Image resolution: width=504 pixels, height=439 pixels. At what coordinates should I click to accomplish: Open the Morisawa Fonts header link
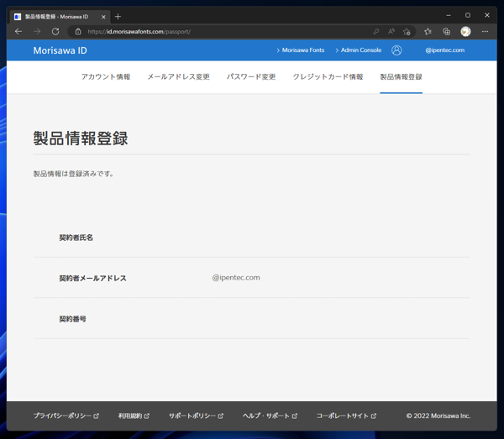(300, 50)
